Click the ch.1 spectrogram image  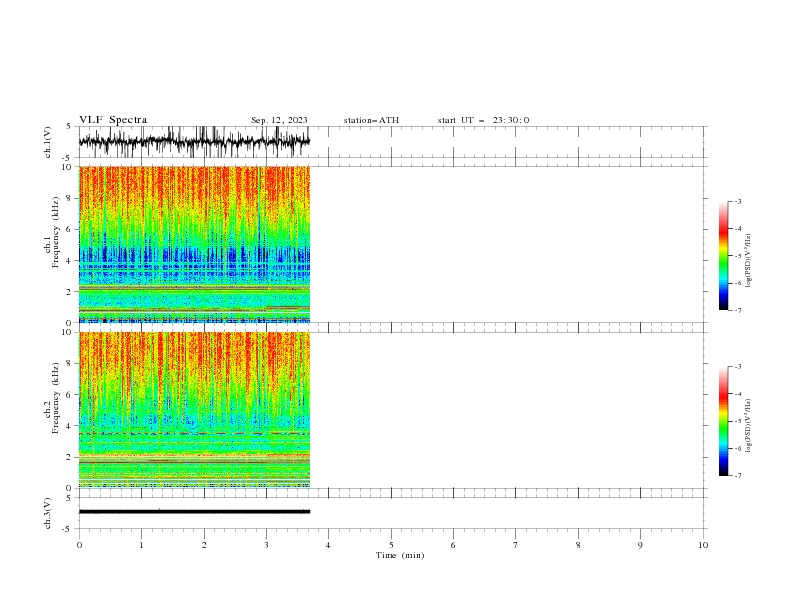tap(194, 244)
